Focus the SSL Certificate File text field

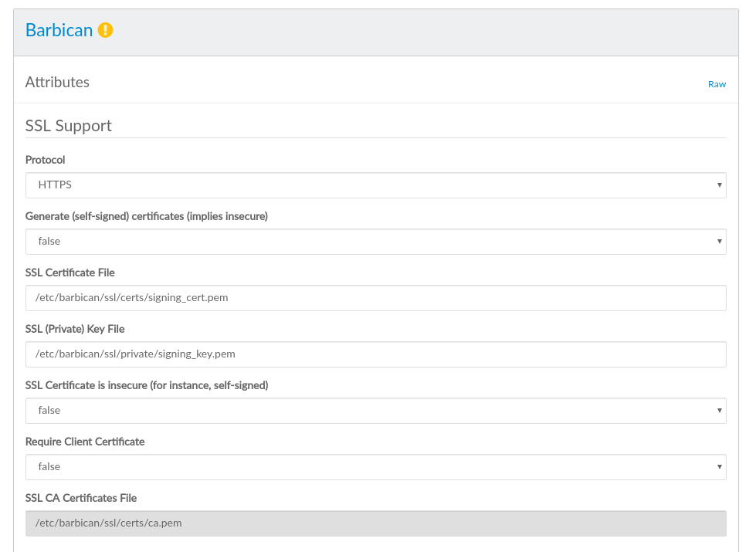pyautogui.click(x=375, y=298)
